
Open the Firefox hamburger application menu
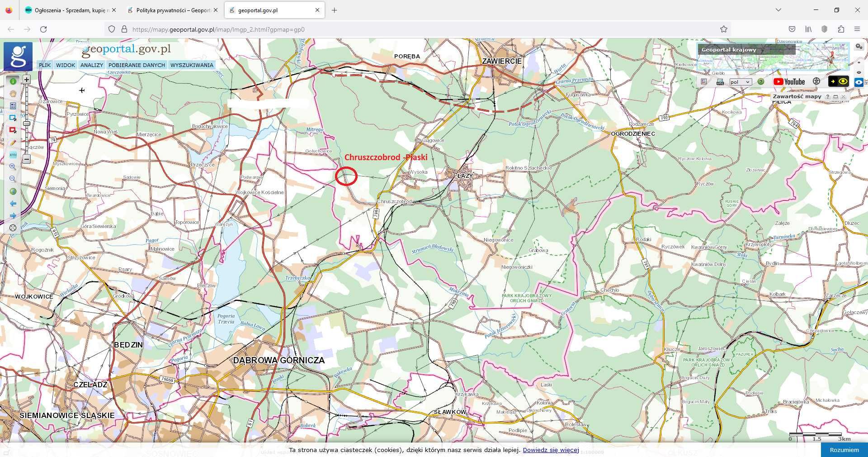[x=857, y=29]
